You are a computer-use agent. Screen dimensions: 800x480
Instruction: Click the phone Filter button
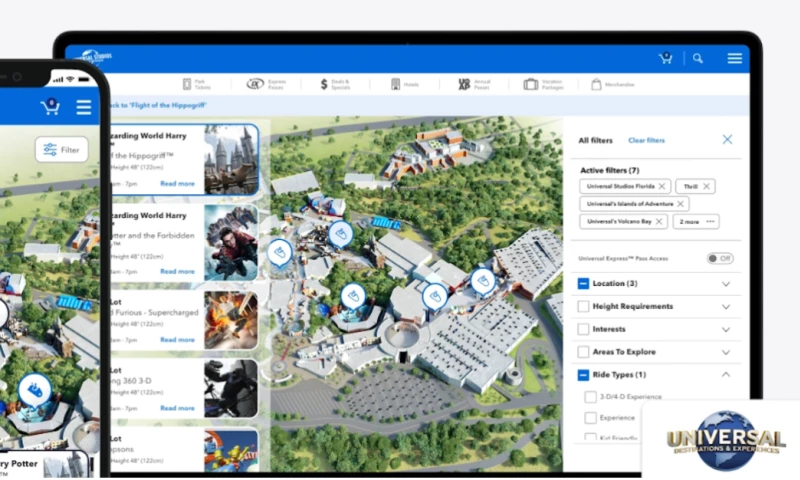coord(61,149)
